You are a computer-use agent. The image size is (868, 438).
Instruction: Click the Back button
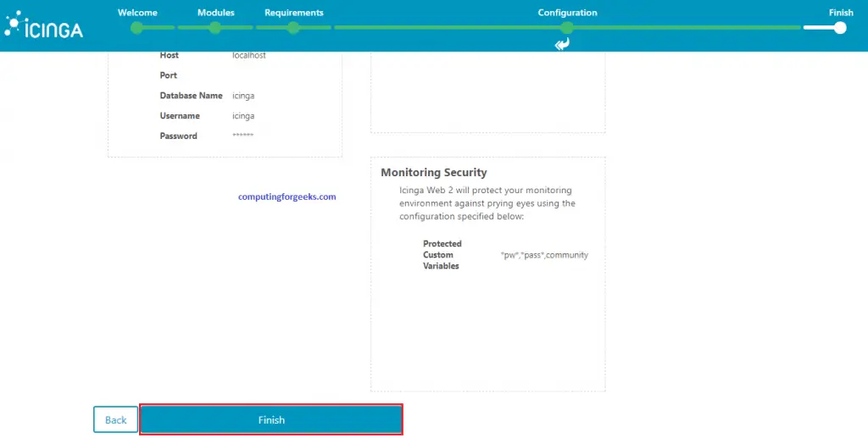pos(115,419)
